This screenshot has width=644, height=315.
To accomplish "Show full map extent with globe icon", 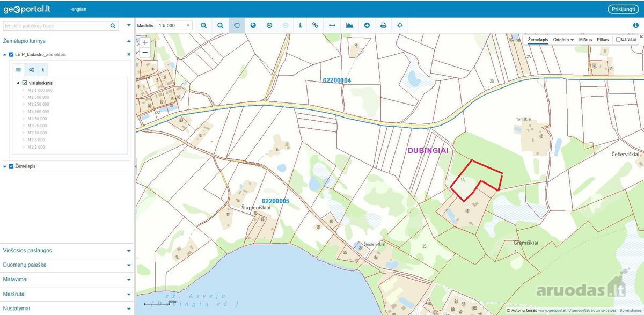I will pyautogui.click(x=253, y=25).
